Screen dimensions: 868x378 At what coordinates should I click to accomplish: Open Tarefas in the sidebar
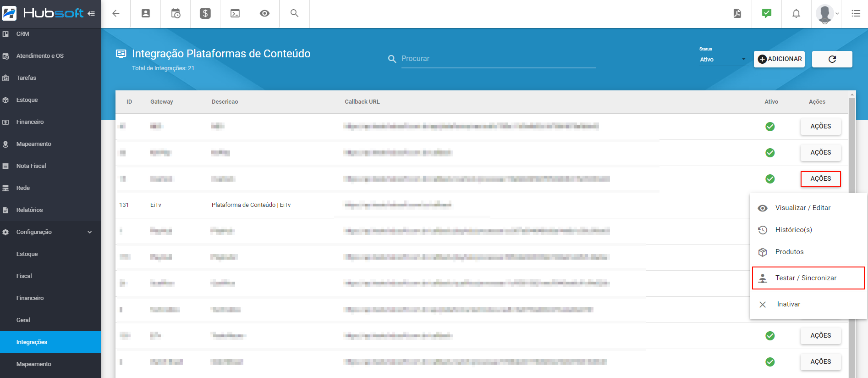50,78
